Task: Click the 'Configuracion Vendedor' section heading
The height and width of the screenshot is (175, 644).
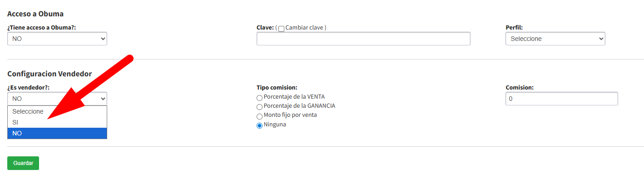Action: tap(50, 74)
